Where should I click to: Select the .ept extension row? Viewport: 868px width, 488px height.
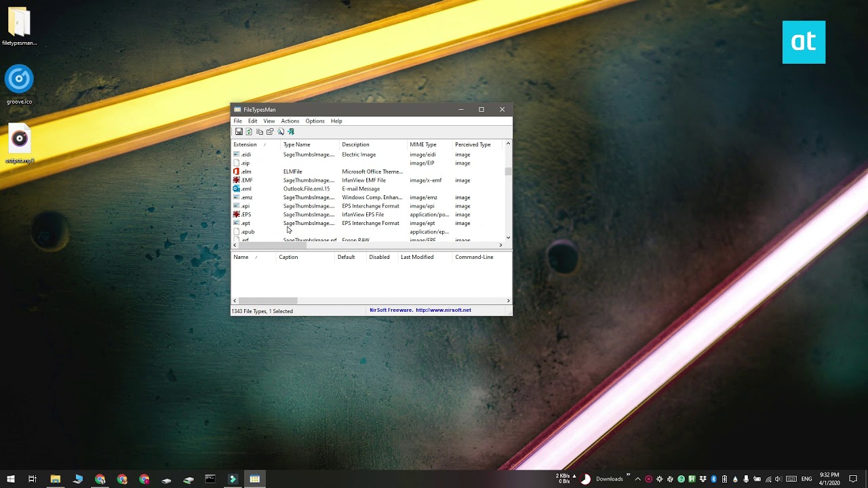(x=368, y=223)
